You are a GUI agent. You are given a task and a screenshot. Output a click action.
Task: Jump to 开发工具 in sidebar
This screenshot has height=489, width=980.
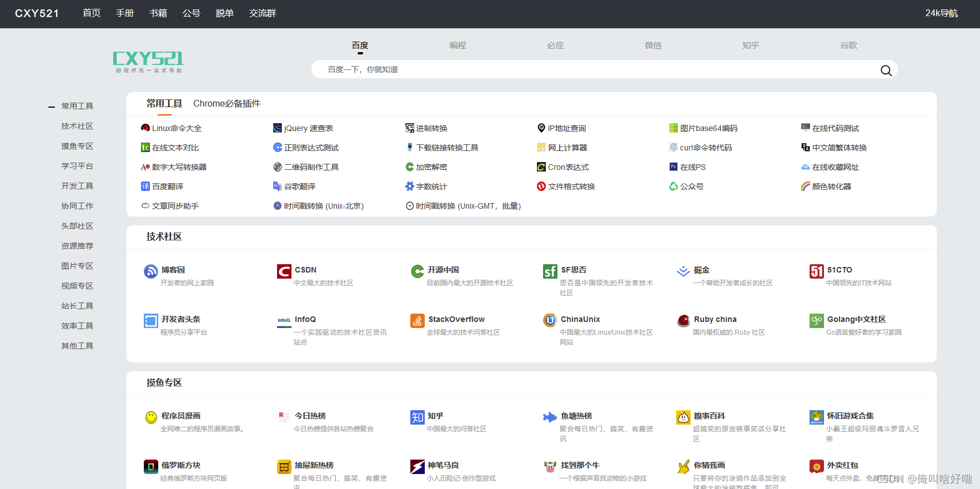coord(77,186)
